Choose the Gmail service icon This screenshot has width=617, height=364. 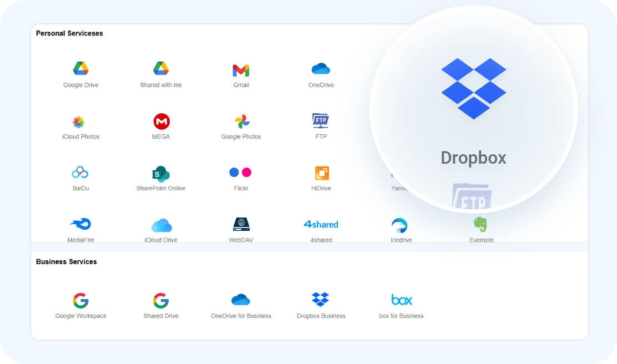241,70
